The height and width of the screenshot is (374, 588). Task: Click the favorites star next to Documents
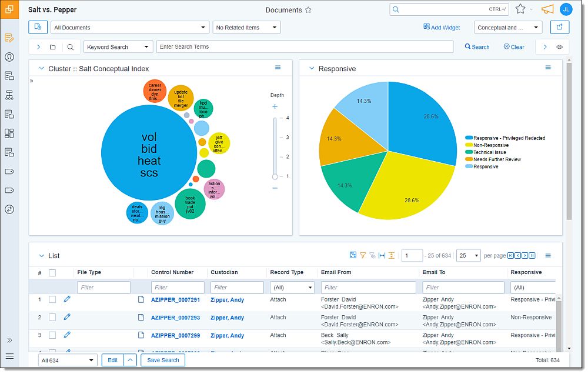(308, 10)
